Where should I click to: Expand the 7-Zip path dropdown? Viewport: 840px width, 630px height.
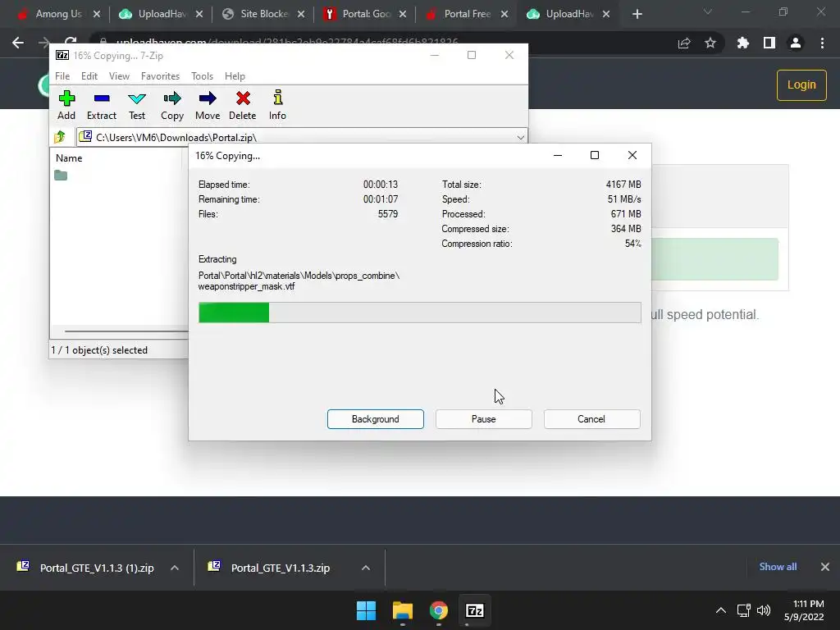coord(520,138)
